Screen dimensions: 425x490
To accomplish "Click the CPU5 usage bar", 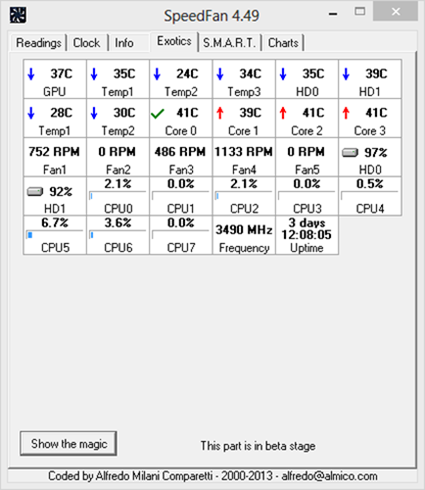I will 55,235.
